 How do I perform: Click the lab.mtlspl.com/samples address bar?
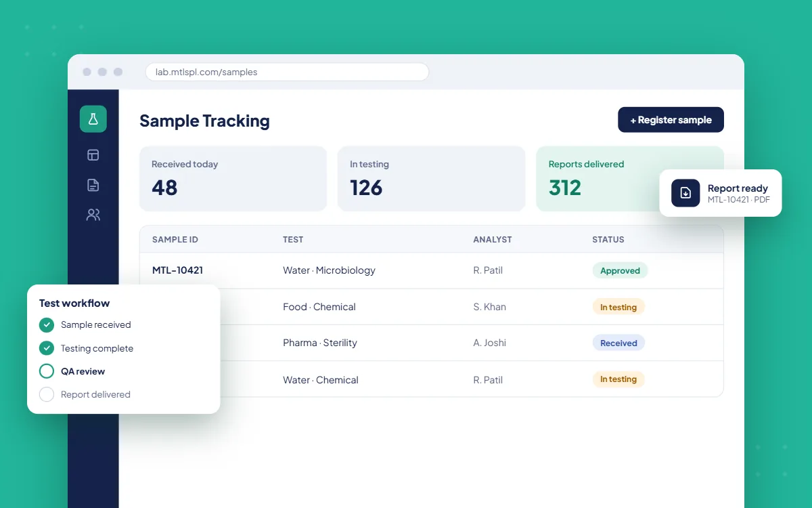click(287, 72)
